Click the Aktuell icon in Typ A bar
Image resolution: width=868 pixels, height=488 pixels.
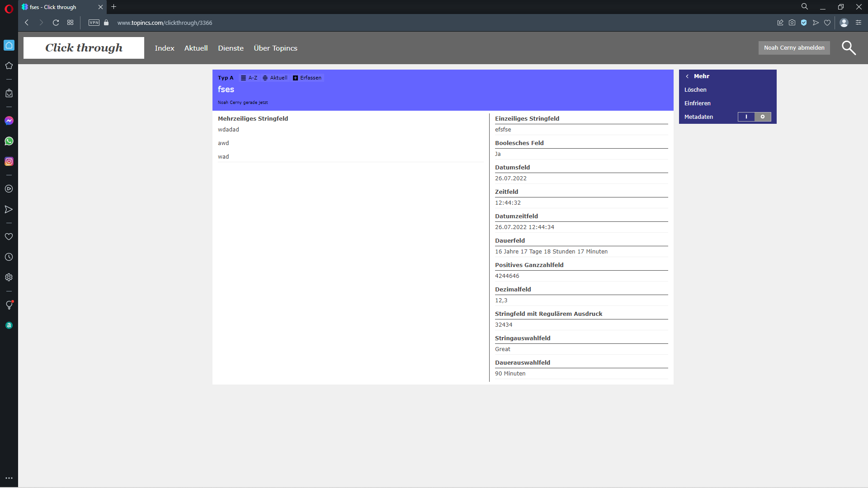click(x=265, y=78)
